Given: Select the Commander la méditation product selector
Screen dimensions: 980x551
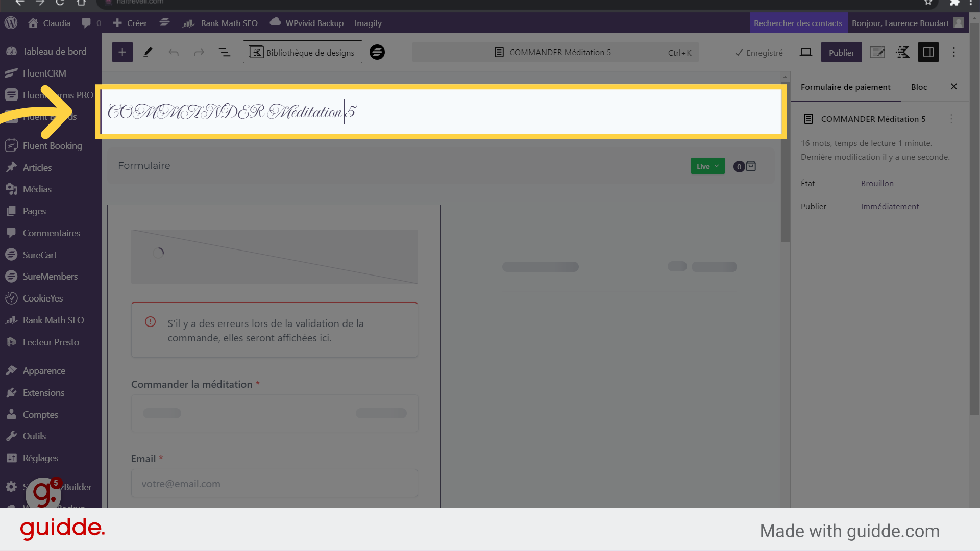Looking at the screenshot, I should [x=275, y=413].
